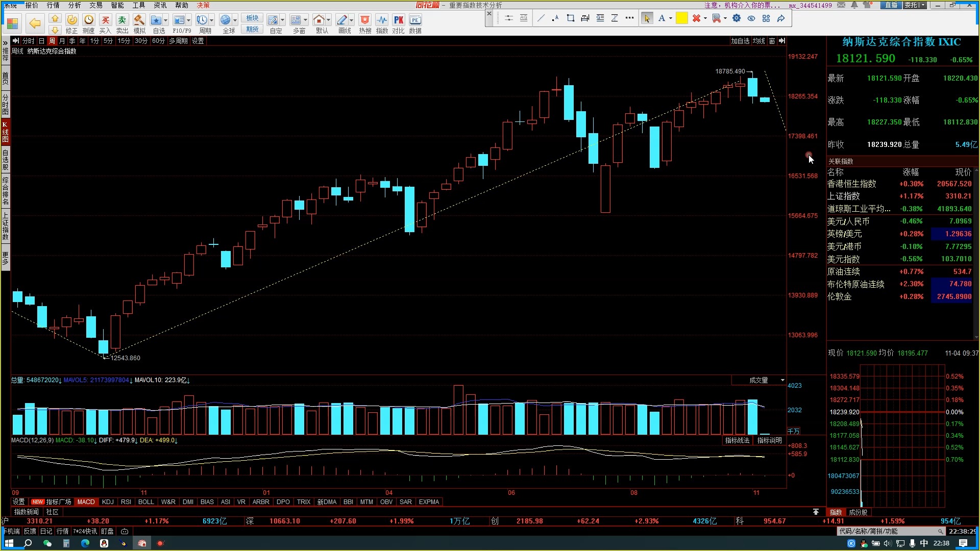Image resolution: width=980 pixels, height=551 pixels.
Task: Expand the 多窗 dropdown arrow
Action: (x=306, y=20)
